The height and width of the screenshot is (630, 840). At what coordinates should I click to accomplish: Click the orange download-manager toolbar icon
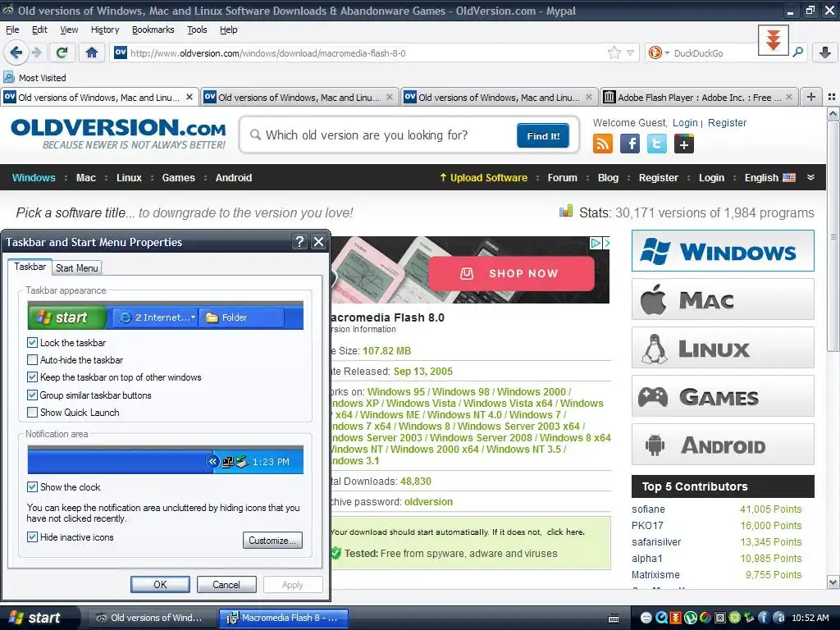[x=773, y=40]
